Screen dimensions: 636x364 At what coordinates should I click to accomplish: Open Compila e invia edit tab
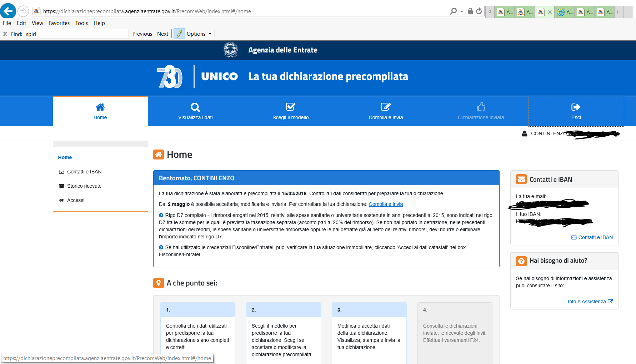(x=386, y=111)
